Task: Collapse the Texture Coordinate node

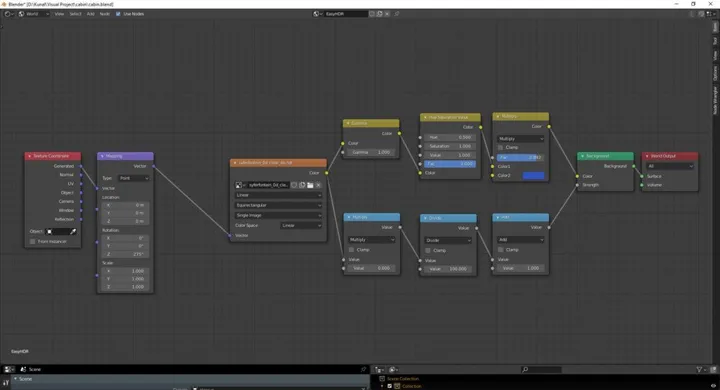Action: point(30,156)
